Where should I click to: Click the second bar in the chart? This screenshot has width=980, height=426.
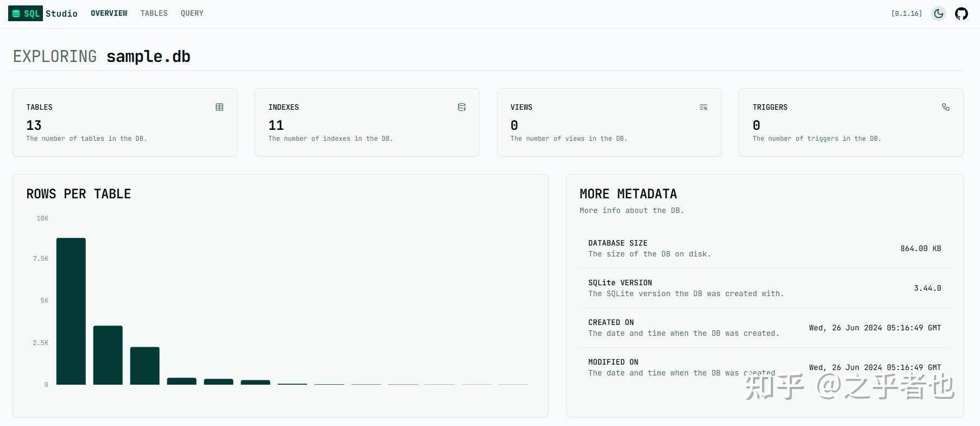(x=108, y=355)
